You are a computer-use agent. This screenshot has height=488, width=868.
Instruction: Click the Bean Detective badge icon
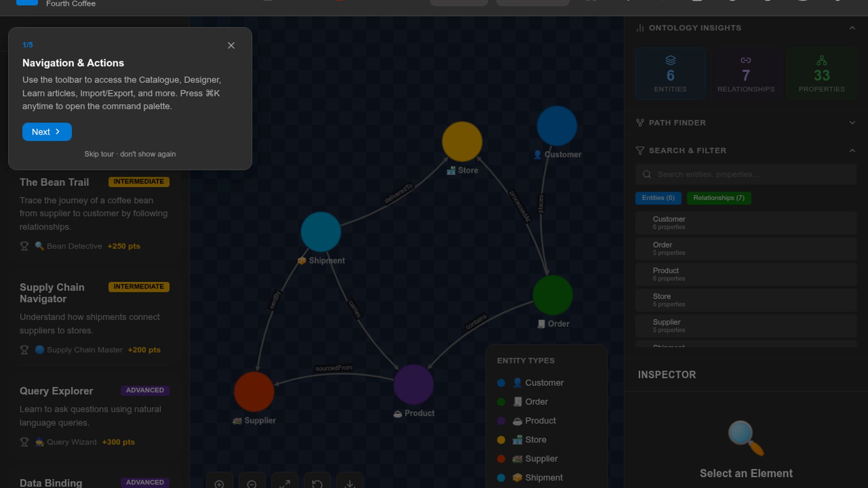(x=39, y=246)
